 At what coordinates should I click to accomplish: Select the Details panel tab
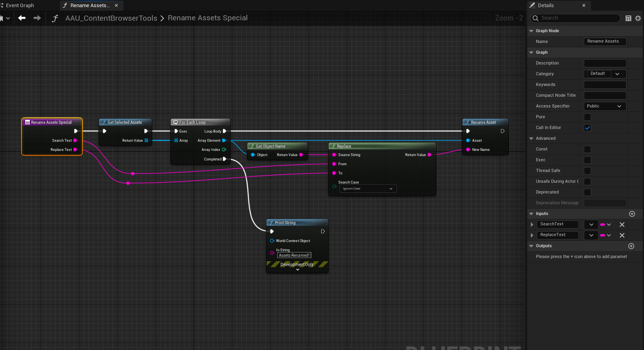point(546,6)
